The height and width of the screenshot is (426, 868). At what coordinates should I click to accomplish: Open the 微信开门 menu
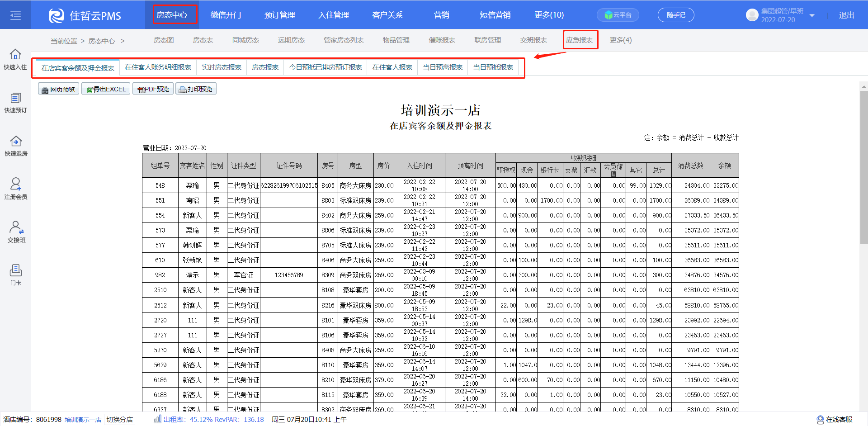pyautogui.click(x=226, y=15)
